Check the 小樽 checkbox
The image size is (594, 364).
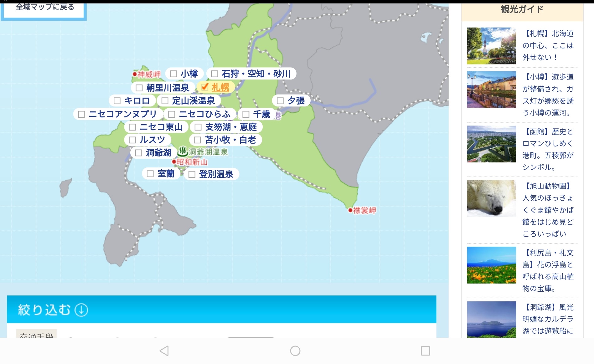click(x=173, y=74)
